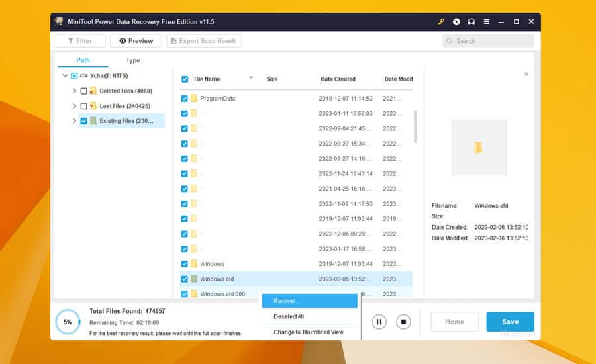
Task: Select the row dated 2021-04-25 16:16
Action: point(296,189)
